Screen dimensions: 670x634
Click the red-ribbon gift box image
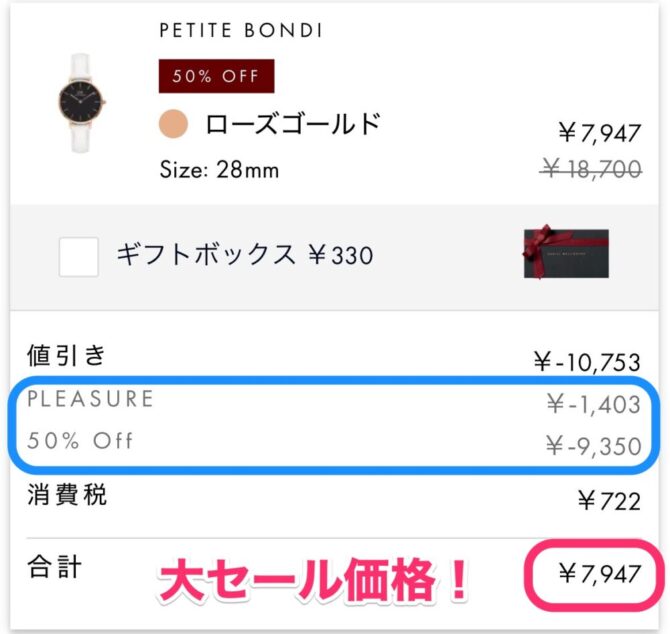tap(565, 253)
